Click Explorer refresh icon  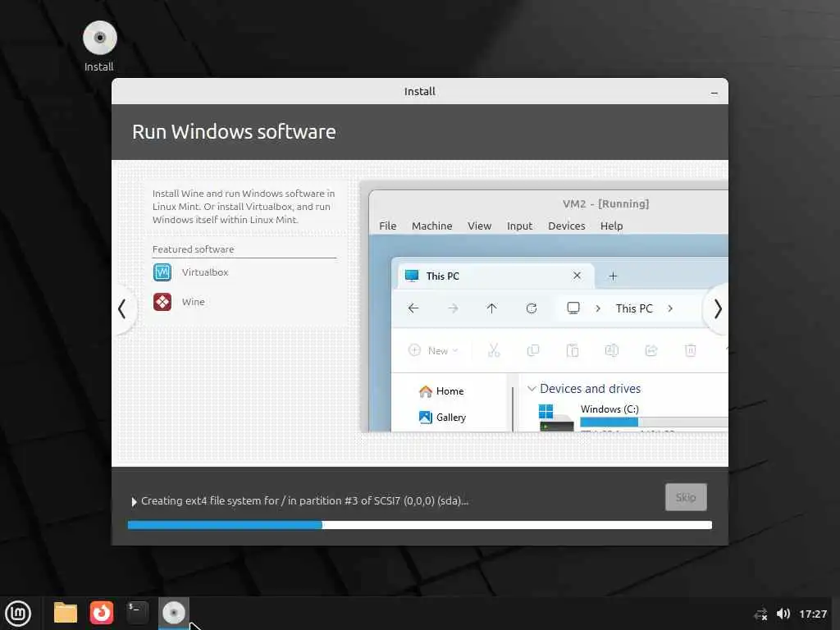click(x=532, y=308)
